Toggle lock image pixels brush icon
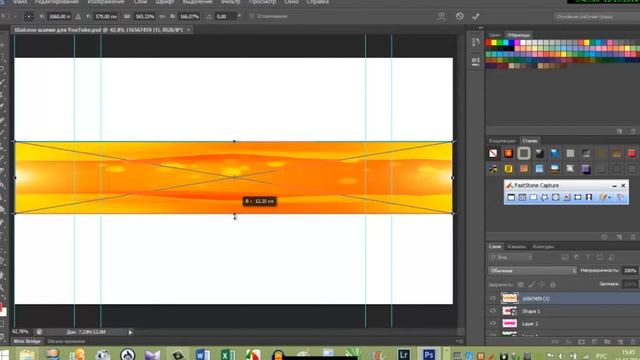The image size is (640, 360). 532,284
